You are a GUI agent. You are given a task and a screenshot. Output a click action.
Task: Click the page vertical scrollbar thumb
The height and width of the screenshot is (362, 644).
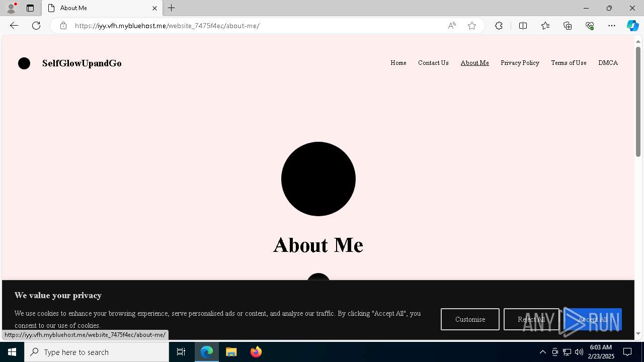tap(638, 102)
